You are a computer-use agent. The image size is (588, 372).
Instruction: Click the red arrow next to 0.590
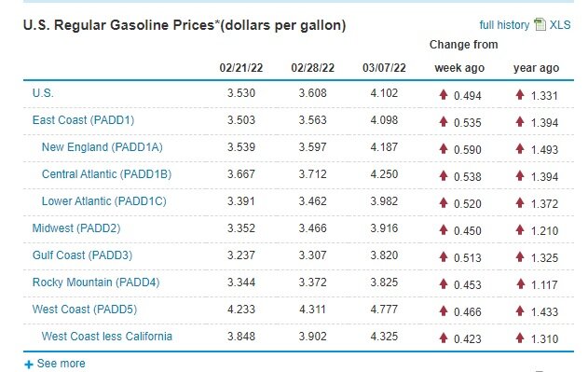(x=444, y=148)
